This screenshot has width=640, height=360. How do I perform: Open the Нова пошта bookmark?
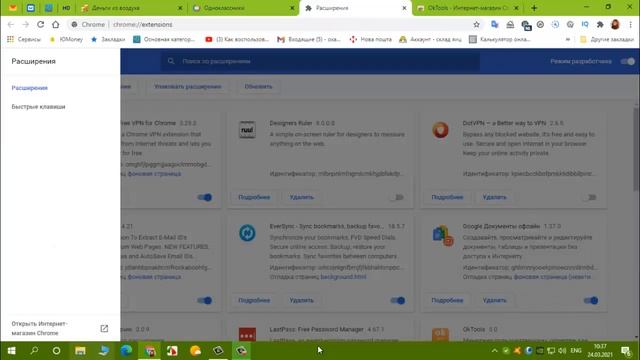tap(371, 39)
